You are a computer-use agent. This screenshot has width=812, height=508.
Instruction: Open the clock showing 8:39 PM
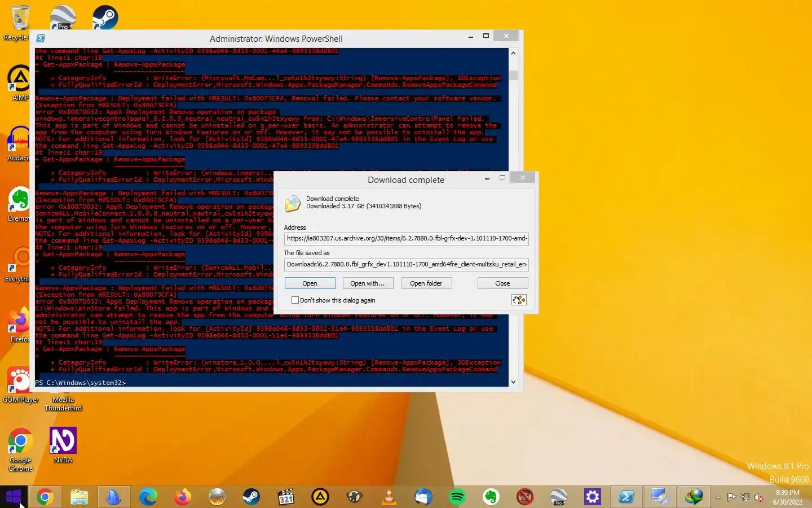787,497
